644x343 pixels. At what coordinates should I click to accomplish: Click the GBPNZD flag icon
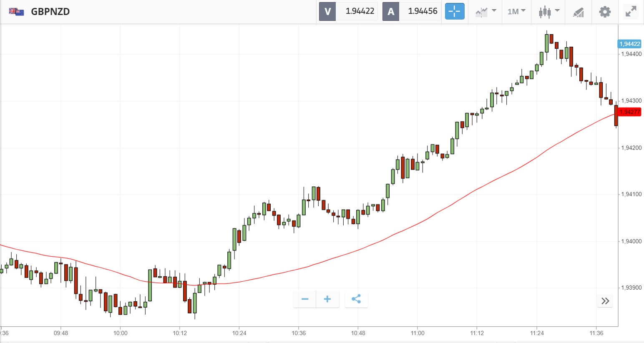click(16, 11)
